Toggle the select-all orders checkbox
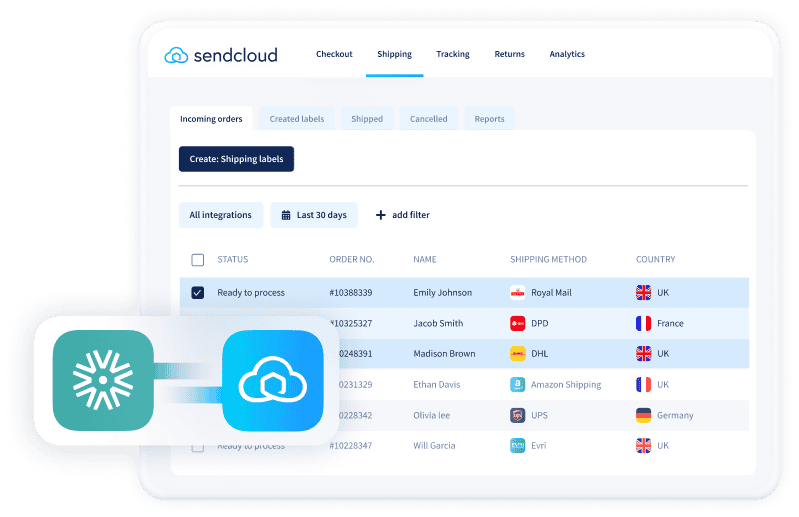799x517 pixels. [x=198, y=260]
